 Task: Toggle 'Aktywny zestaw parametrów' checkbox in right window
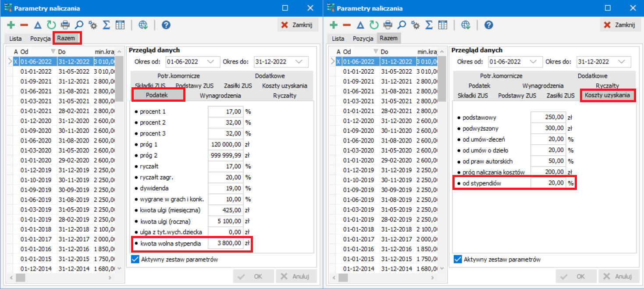click(458, 259)
